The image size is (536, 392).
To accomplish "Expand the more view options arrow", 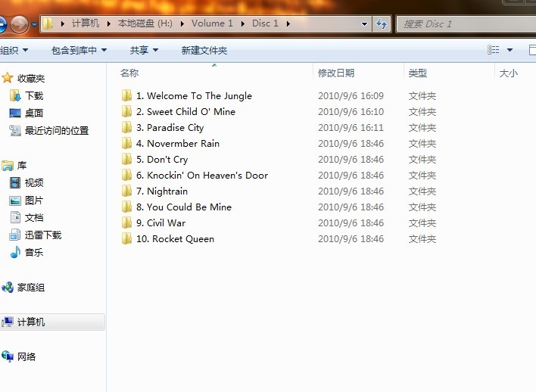I will coord(510,50).
